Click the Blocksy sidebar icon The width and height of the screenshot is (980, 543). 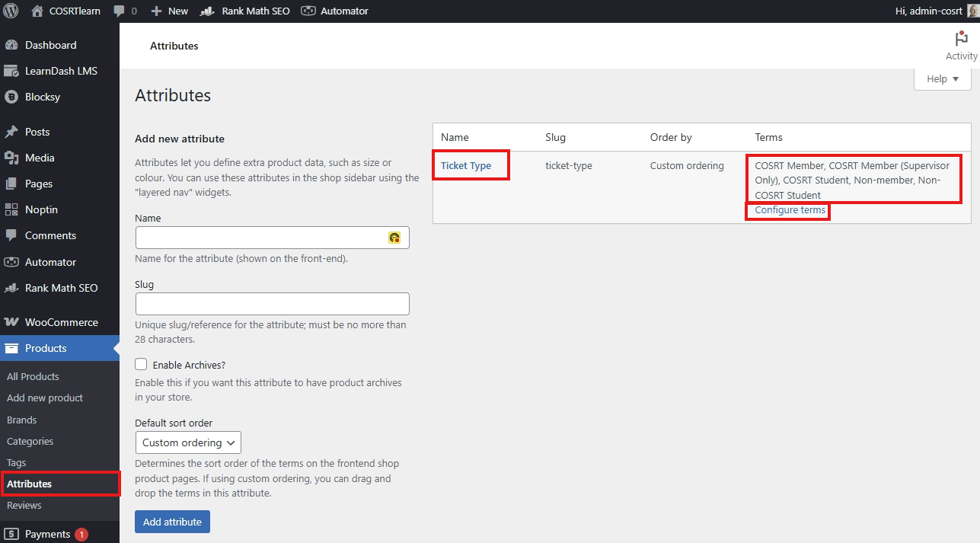click(11, 97)
